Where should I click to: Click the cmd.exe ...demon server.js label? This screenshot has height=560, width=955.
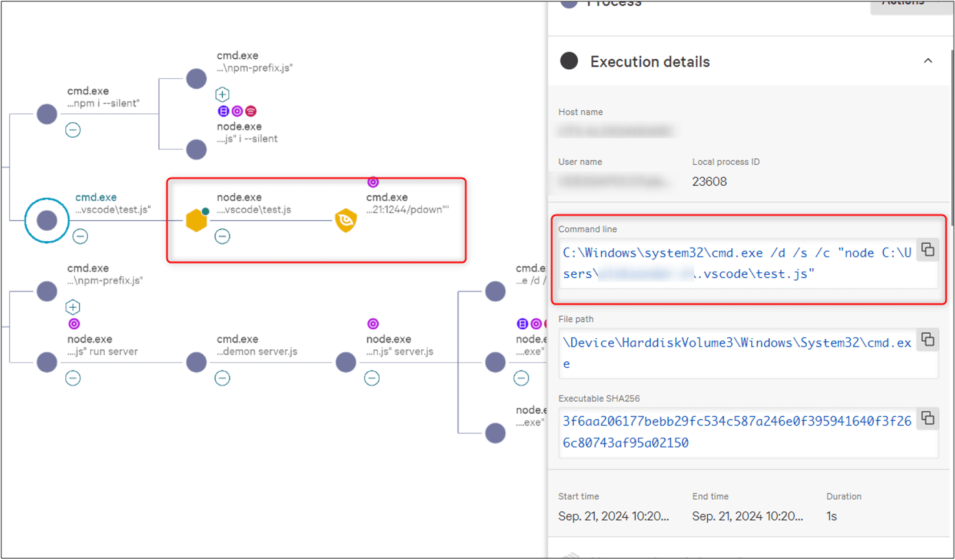pos(257,345)
